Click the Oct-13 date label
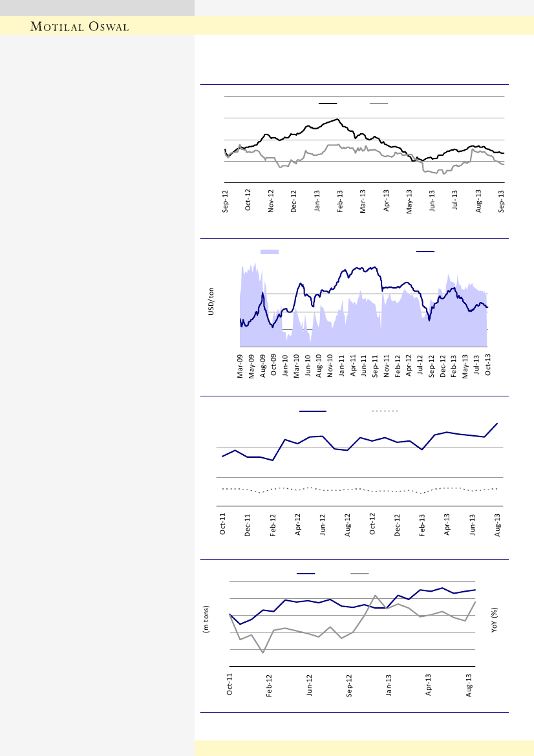 click(488, 366)
